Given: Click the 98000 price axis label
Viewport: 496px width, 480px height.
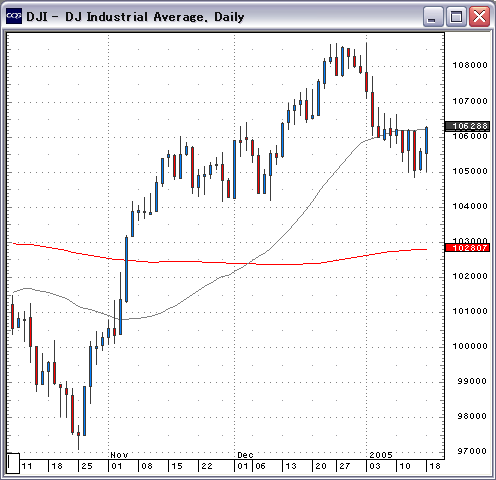Looking at the screenshot, I should pos(472,416).
